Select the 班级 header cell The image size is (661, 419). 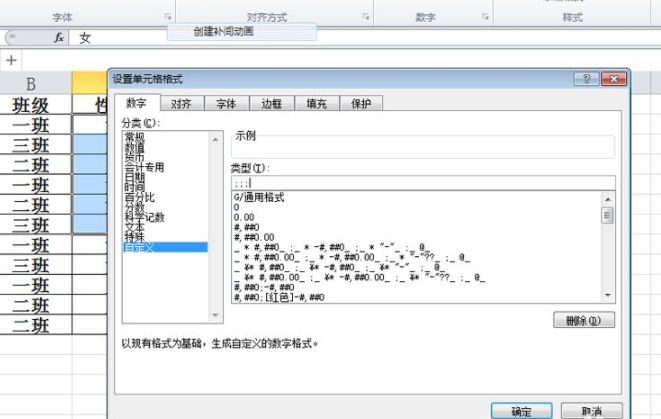[35, 105]
